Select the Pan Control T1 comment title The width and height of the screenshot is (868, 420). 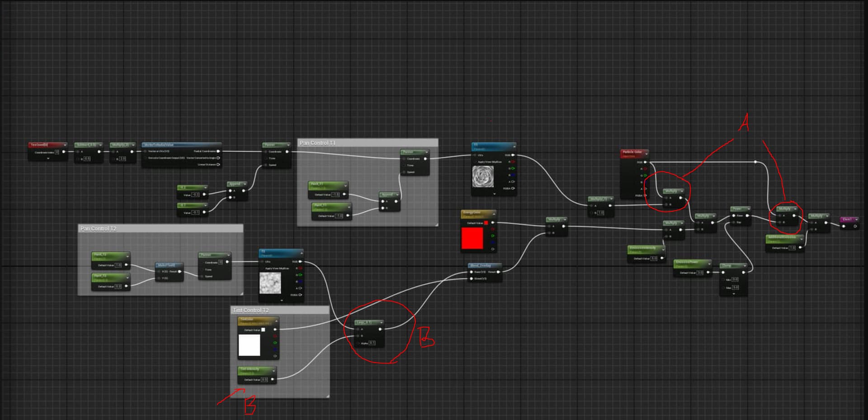tap(318, 143)
